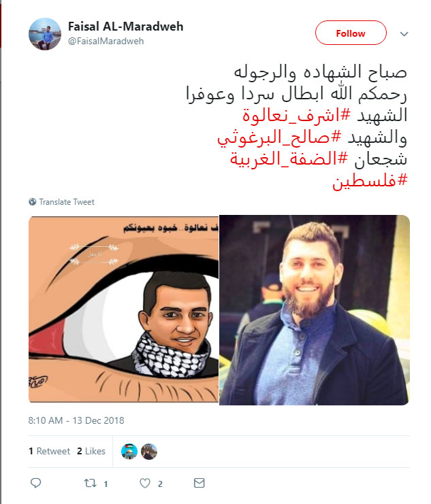Open the second liker's round avatar
This screenshot has height=504, width=431.
tap(149, 451)
